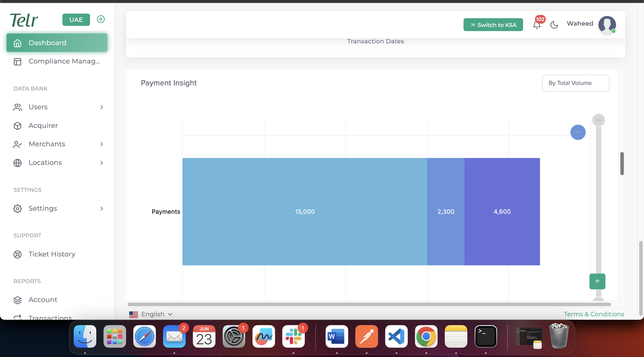Open Finder from the dock
Image resolution: width=644 pixels, height=357 pixels.
[85, 336]
